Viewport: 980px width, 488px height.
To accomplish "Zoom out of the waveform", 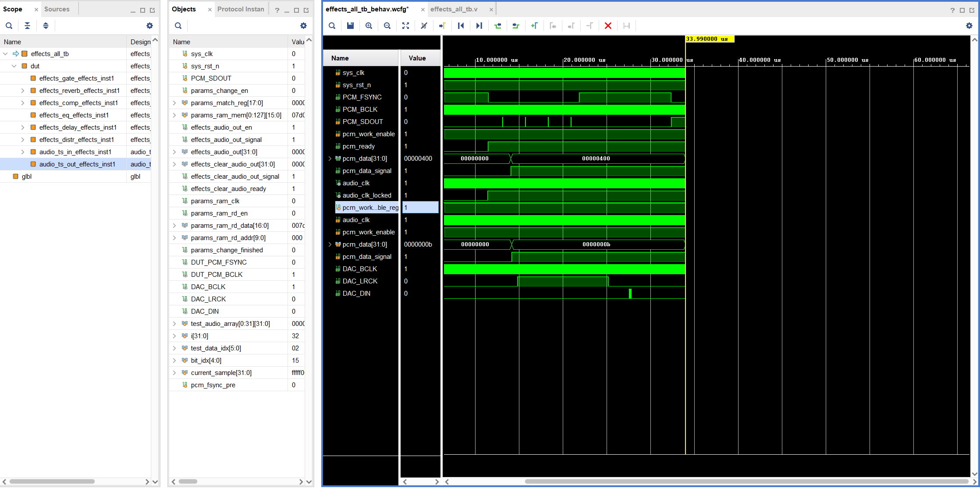I will tap(387, 26).
